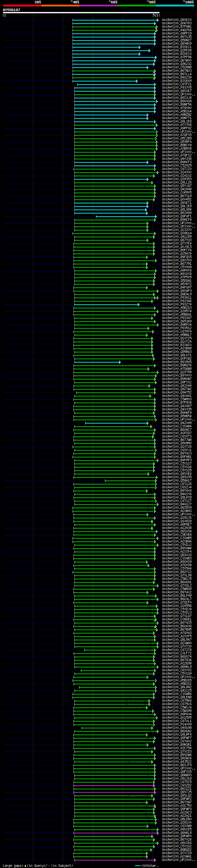The image size is (197, 868).
Task: Select hit label UniRef100_B9IMU5
Action: (x=177, y=362)
